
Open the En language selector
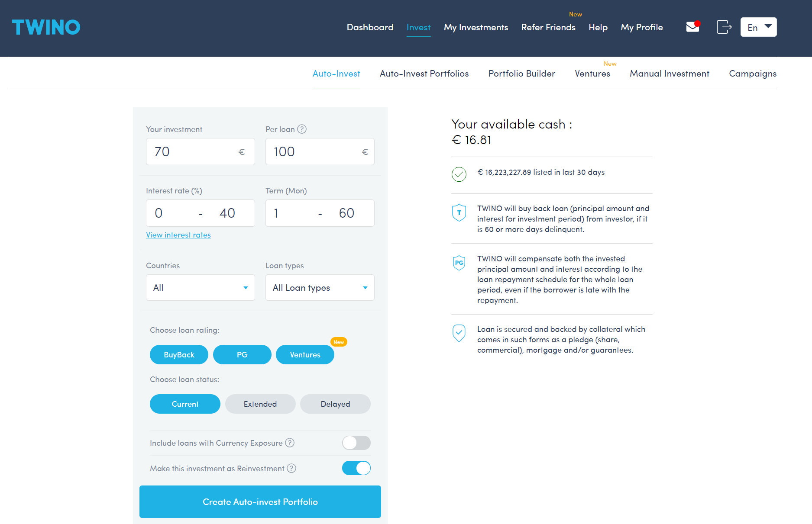coord(758,27)
